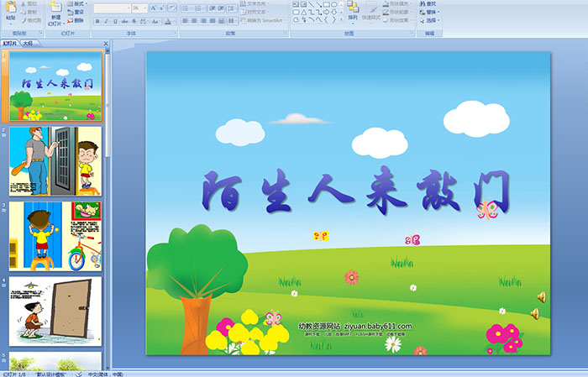Select the Isosceles Triangle shape
This screenshot has height=377, width=588.
point(303,13)
